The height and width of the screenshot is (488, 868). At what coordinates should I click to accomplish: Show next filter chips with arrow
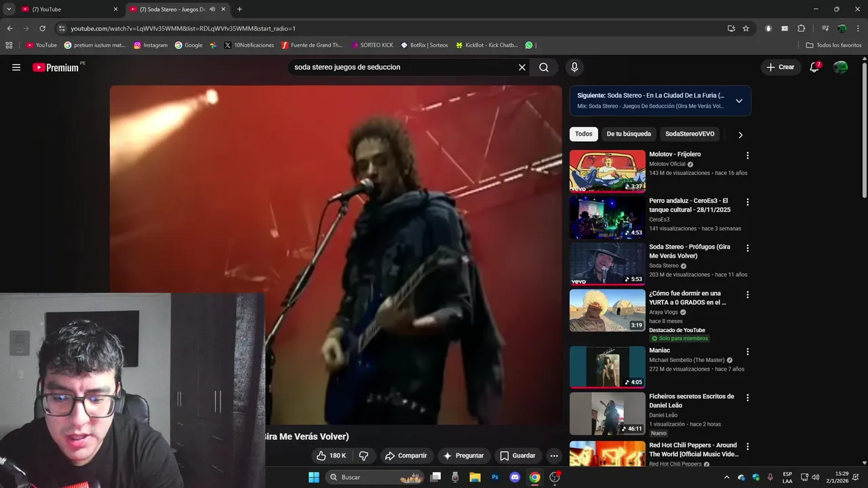(740, 135)
